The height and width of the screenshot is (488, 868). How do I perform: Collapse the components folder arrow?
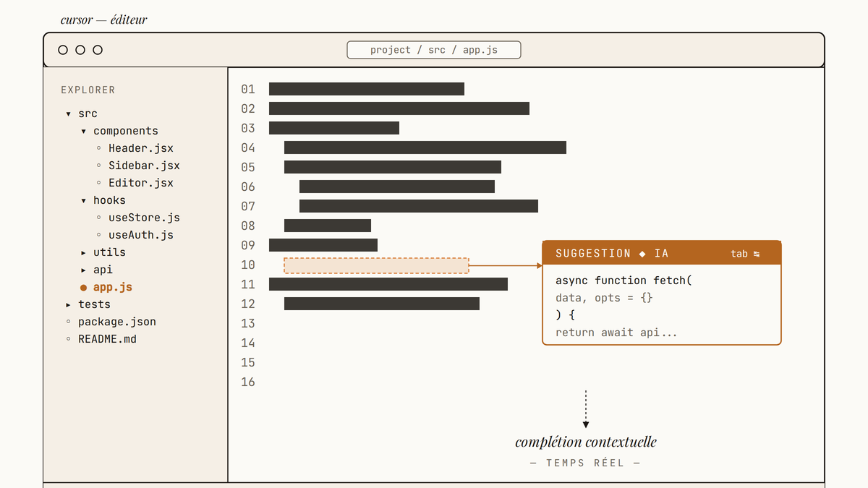(84, 132)
